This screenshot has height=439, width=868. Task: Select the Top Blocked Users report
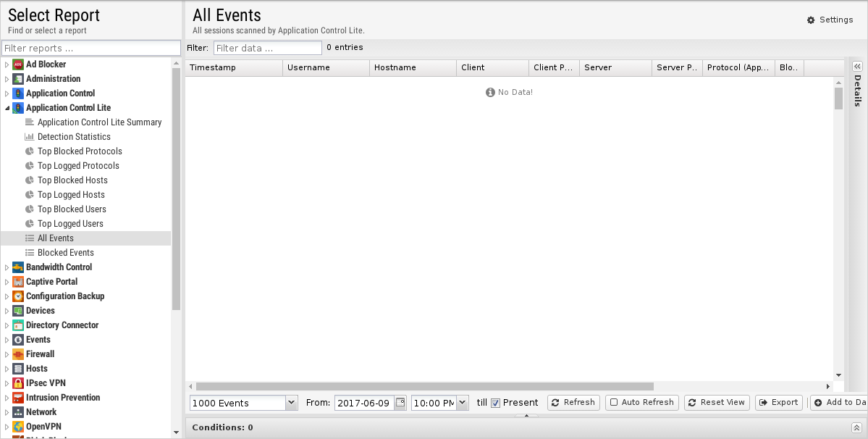[x=86, y=209]
